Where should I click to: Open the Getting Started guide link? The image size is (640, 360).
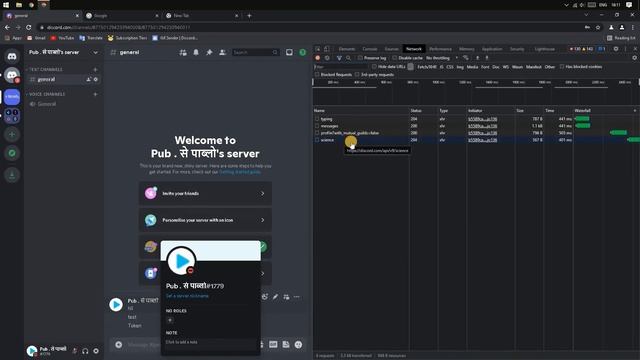click(240, 172)
